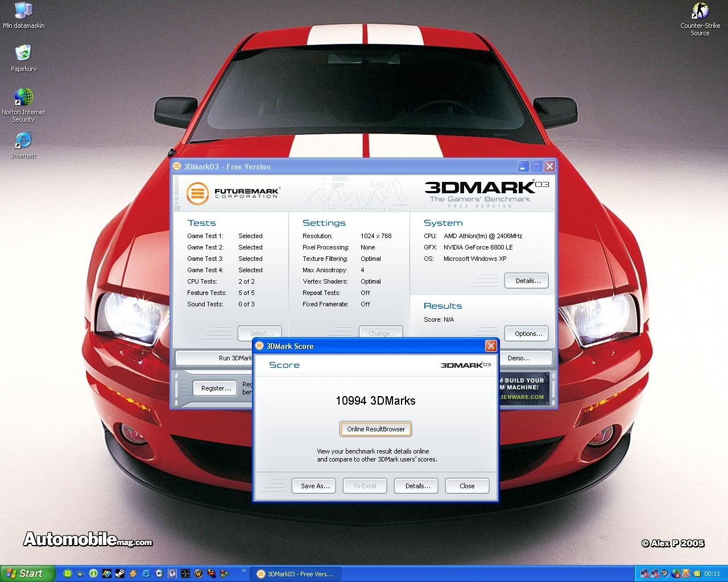Click the 10994 3DMarks score text
This screenshot has width=728, height=582.
click(x=375, y=401)
